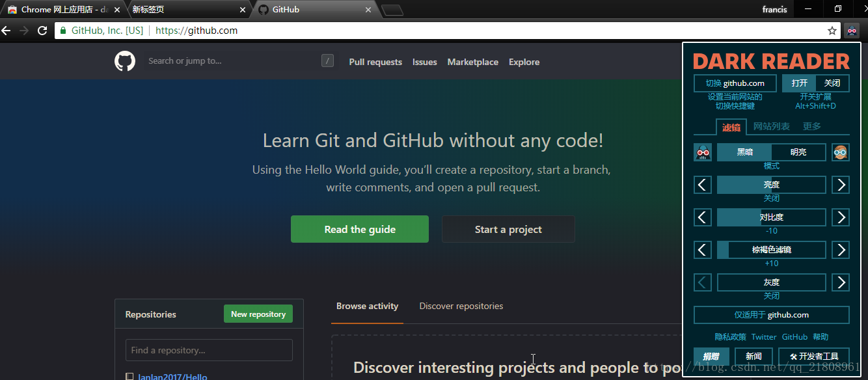This screenshot has width=868, height=380.
Task: Turn the extension on with 打开
Action: click(x=799, y=83)
